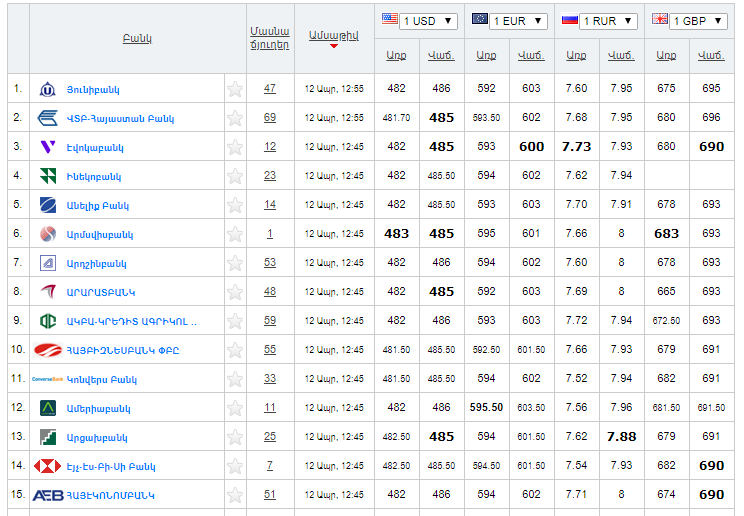Viewport: 744px width, 516px height.
Task: Click bold GBP buy rate 683
Action: [x=666, y=234]
